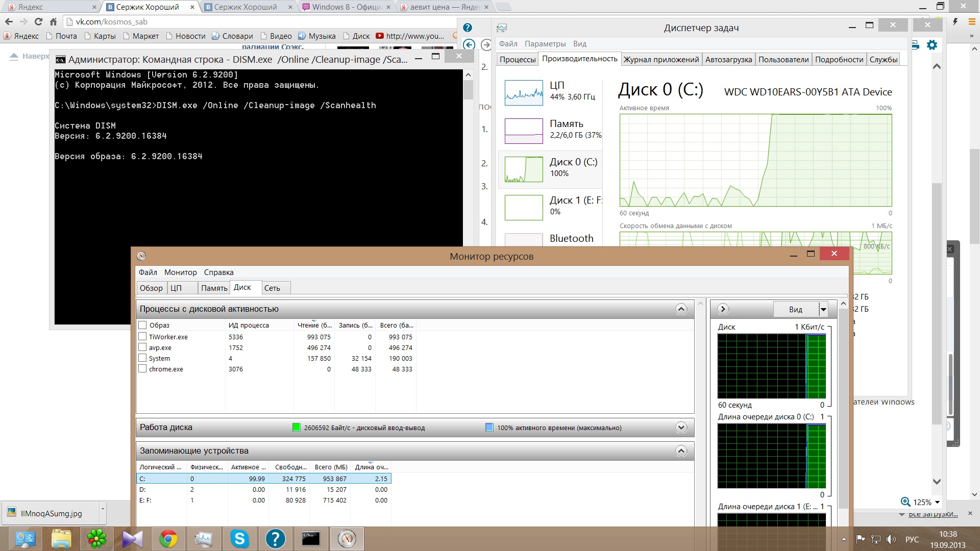Expand the Работа диска section
The height and width of the screenshot is (551, 980).
pos(681,428)
